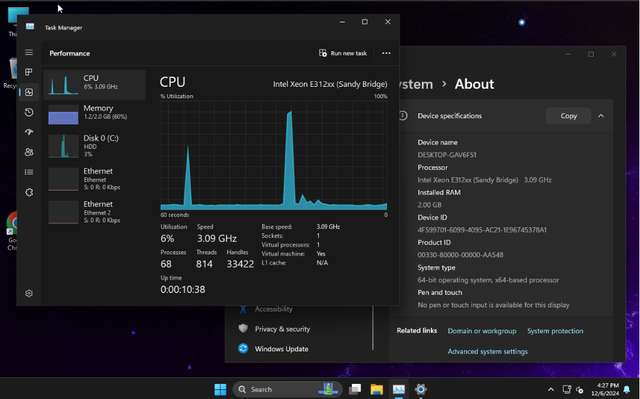Viewport: 640px width, 399px height.
Task: Open Windows Update in Settings sidebar
Action: tap(282, 349)
